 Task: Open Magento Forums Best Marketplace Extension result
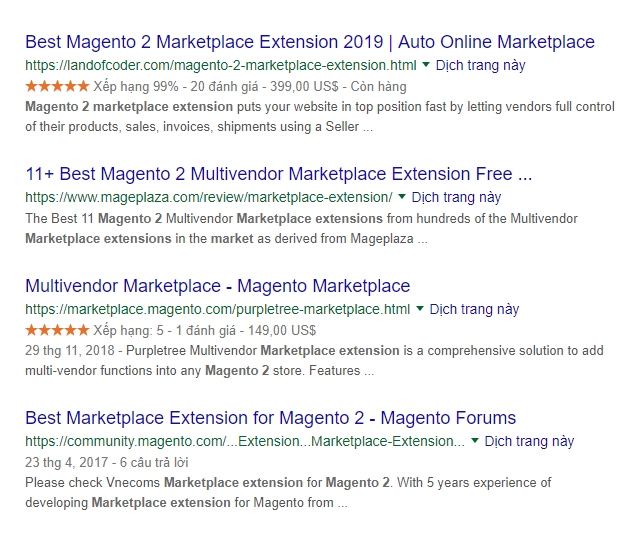[270, 418]
